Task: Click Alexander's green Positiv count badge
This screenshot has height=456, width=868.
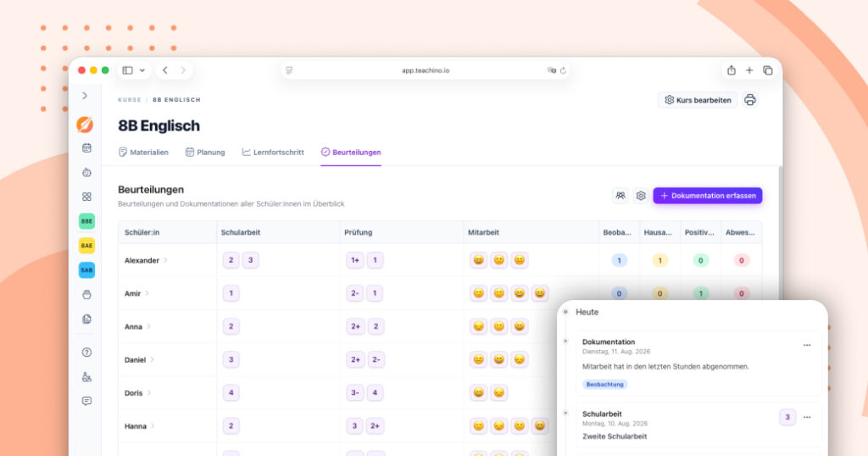Action: (701, 260)
